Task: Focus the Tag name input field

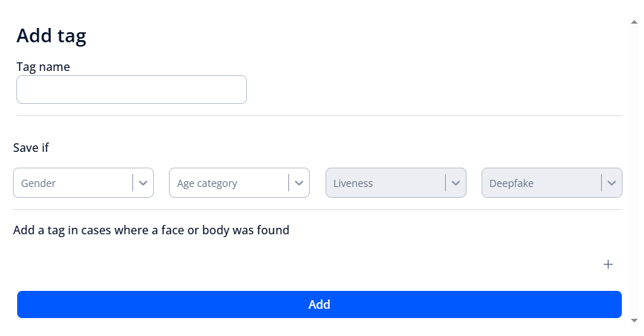Action: point(132,90)
